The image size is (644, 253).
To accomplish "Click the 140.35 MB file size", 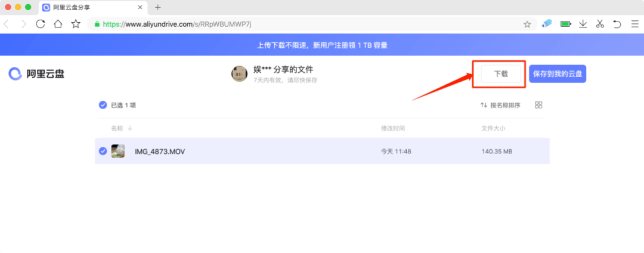I will coord(497,152).
